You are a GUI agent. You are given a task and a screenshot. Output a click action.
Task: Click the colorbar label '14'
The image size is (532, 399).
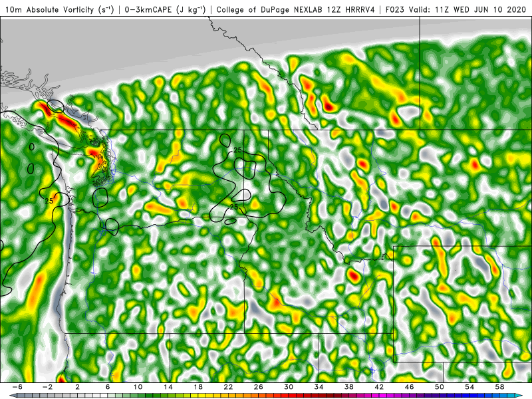tap(168, 387)
